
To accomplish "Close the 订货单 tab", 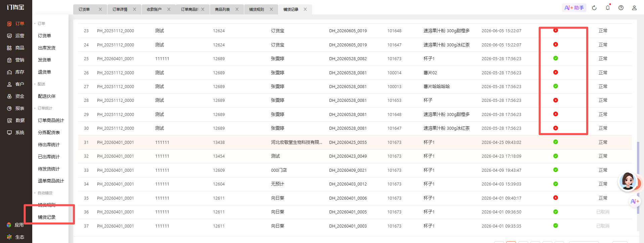I will point(100,9).
